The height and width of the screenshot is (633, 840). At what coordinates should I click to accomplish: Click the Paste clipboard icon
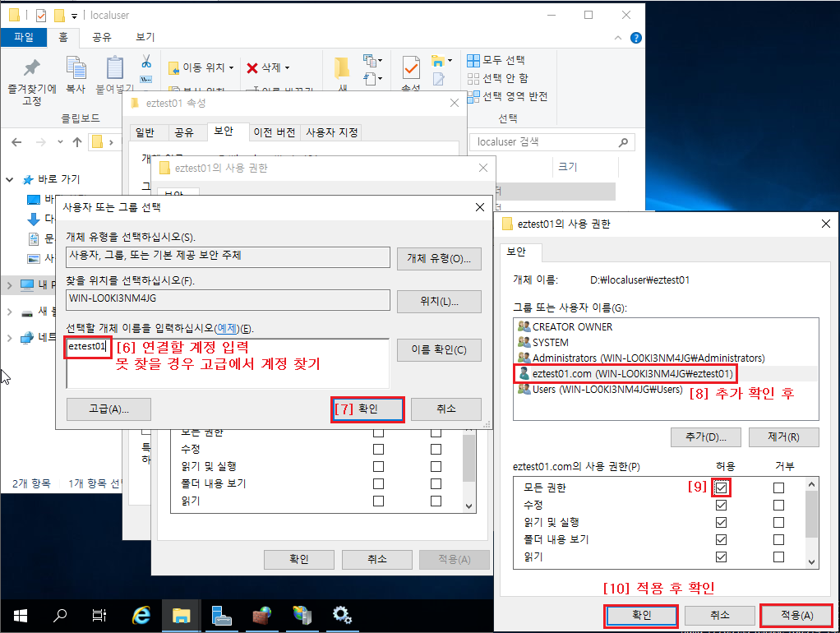point(114,68)
